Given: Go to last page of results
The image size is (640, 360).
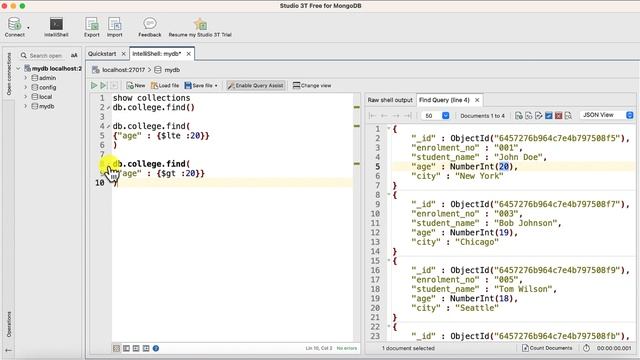Looking at the screenshot, I should 407,116.
